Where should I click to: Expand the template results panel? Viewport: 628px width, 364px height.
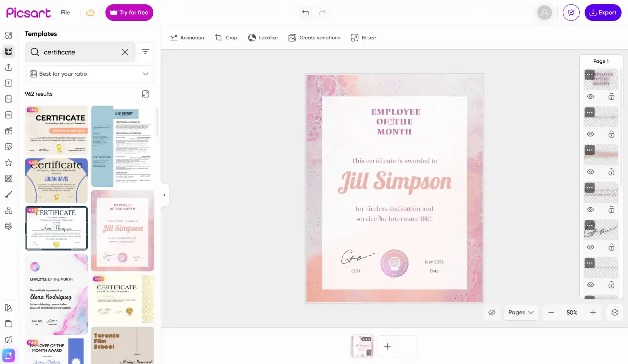pyautogui.click(x=145, y=94)
